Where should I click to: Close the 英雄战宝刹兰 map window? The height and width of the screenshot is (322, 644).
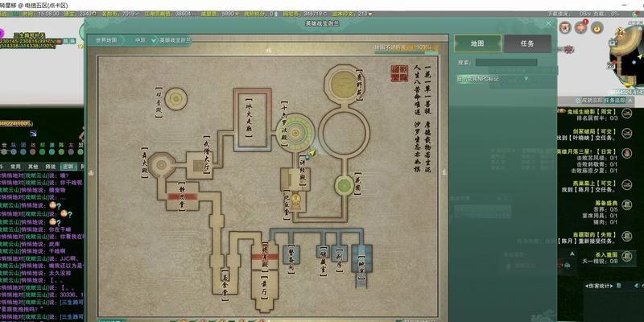tap(549, 23)
